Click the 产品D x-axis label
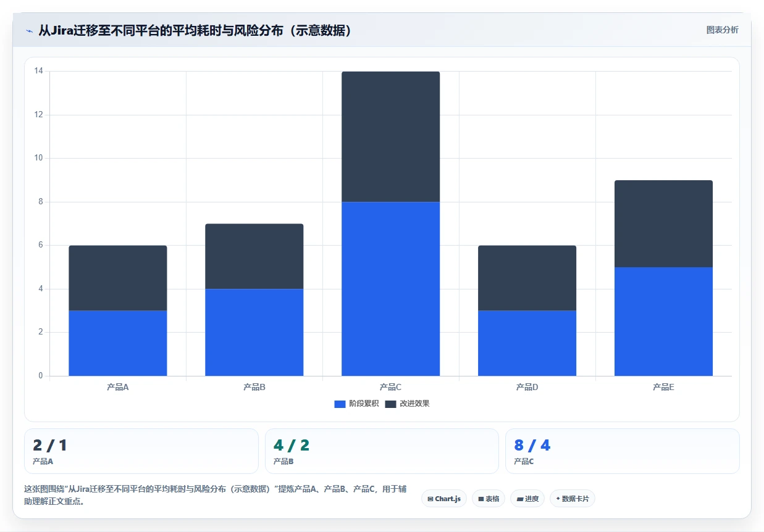 527,387
